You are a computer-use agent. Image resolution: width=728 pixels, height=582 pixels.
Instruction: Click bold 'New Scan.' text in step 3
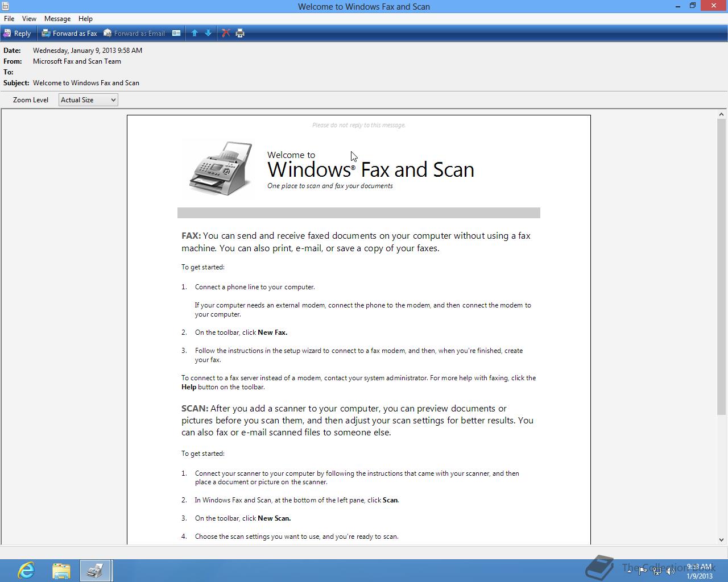point(274,518)
